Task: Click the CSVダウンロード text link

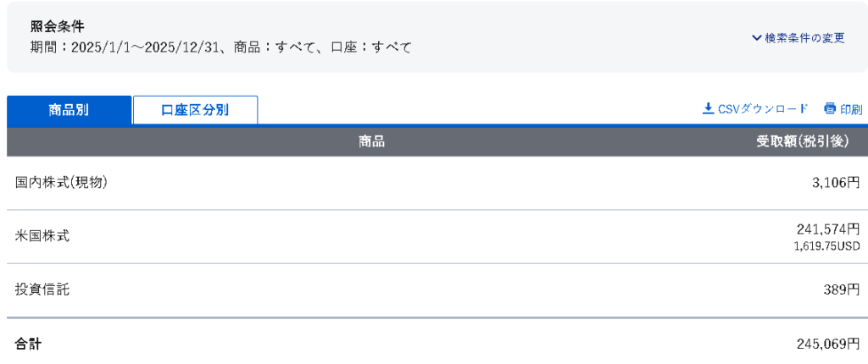Action: click(763, 109)
